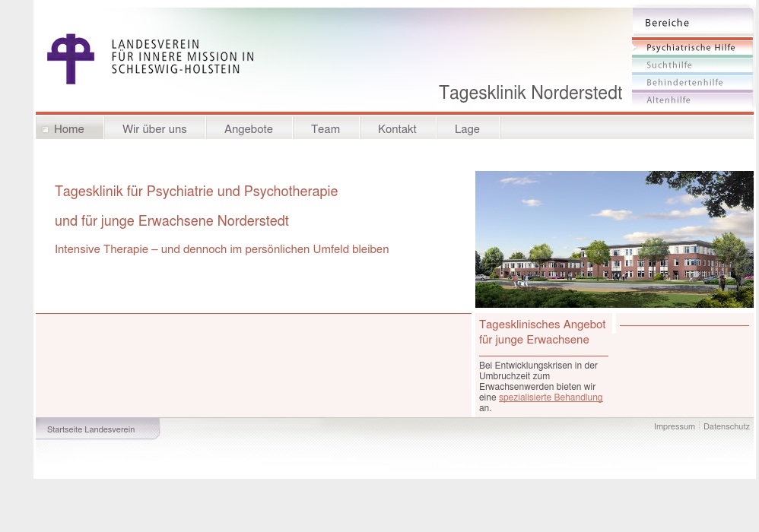Open the Lage page
The image size is (759, 532).
(467, 128)
